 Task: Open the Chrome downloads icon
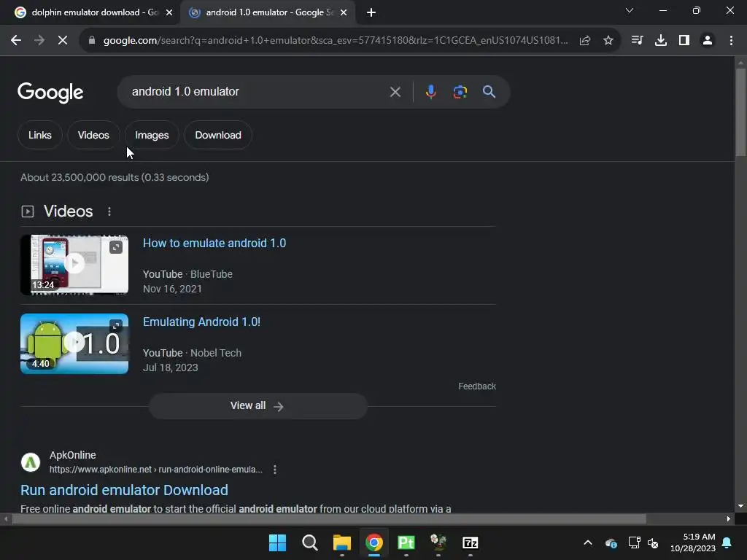(x=661, y=41)
